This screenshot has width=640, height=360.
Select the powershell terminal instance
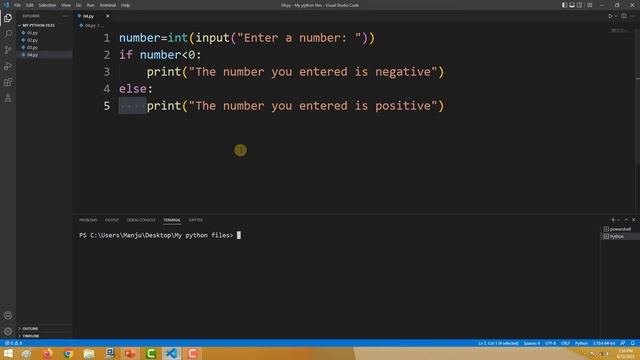tap(620, 229)
